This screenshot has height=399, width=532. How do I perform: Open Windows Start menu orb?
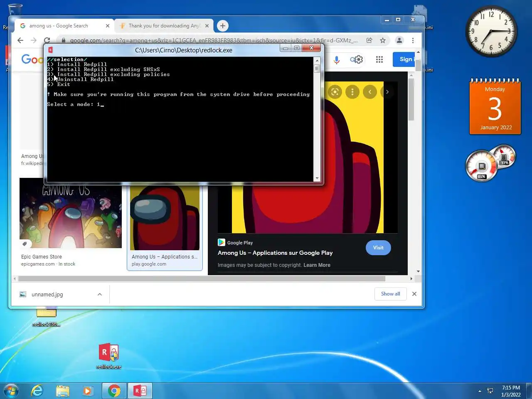click(x=11, y=391)
